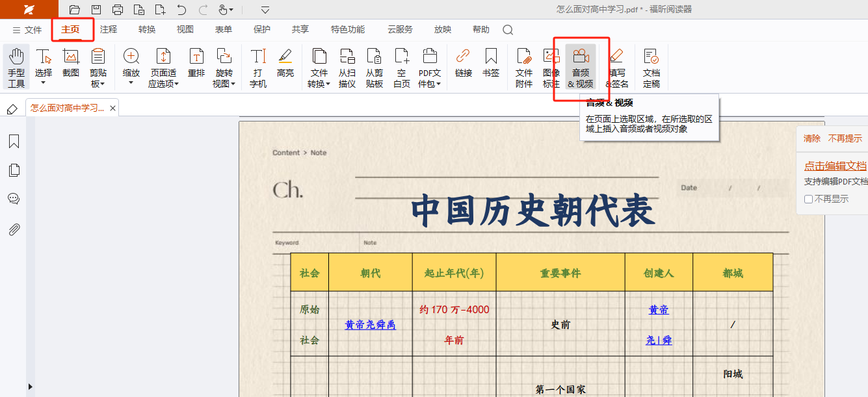
Task: Expand the 缩放 zoom dropdown
Action: pos(131,83)
